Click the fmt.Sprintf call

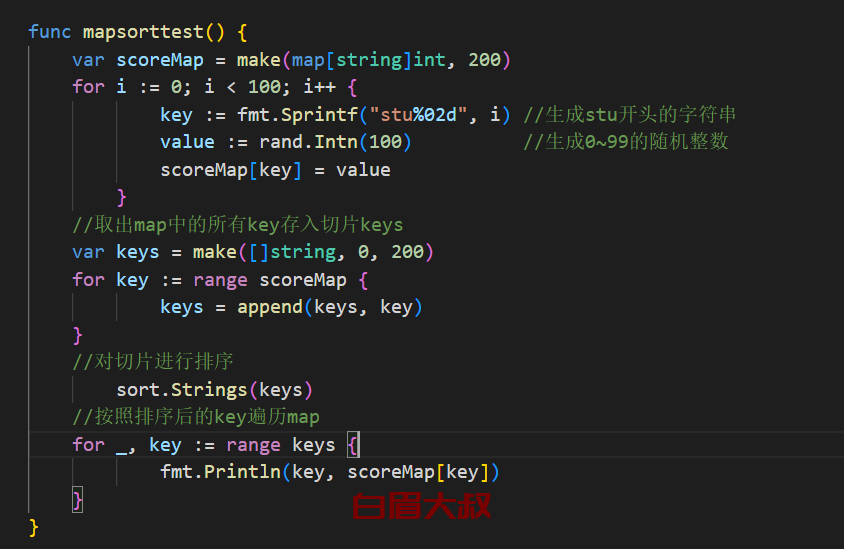pyautogui.click(x=298, y=115)
